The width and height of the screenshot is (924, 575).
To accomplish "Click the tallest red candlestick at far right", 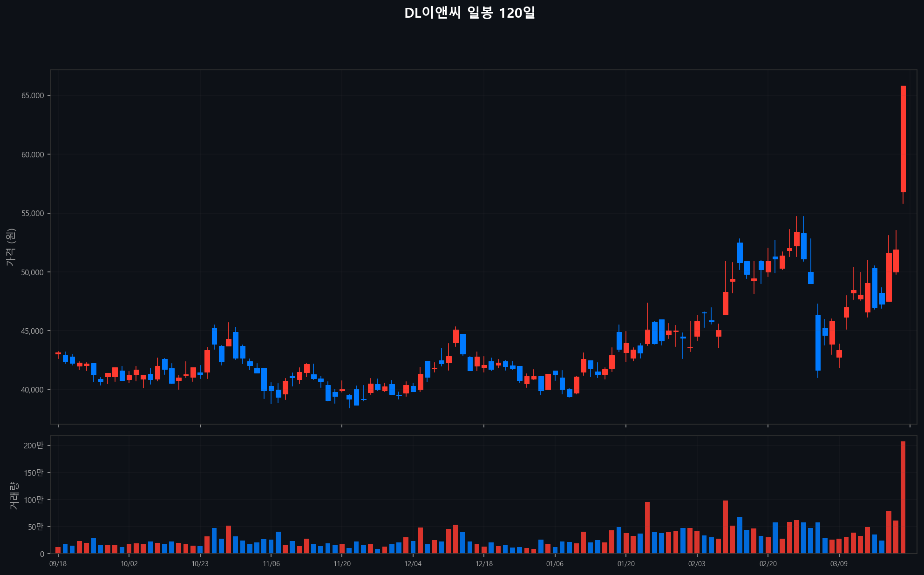I will pos(903,139).
